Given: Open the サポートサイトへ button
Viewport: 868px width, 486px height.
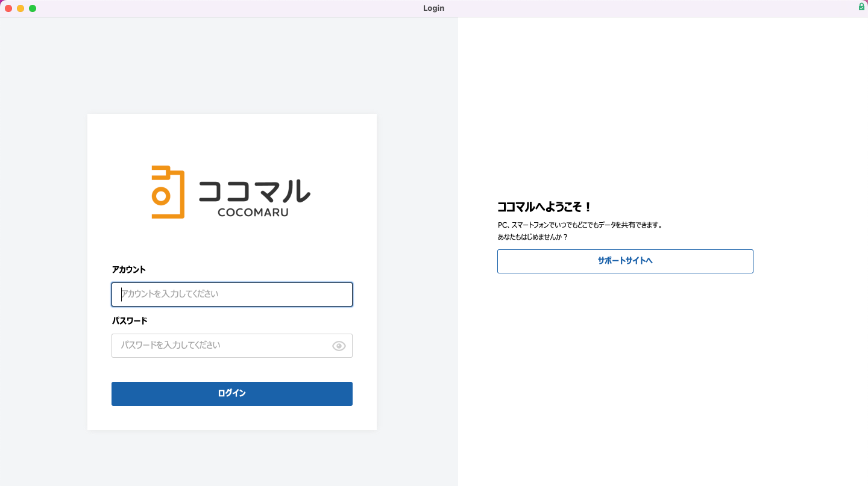Looking at the screenshot, I should click(625, 261).
